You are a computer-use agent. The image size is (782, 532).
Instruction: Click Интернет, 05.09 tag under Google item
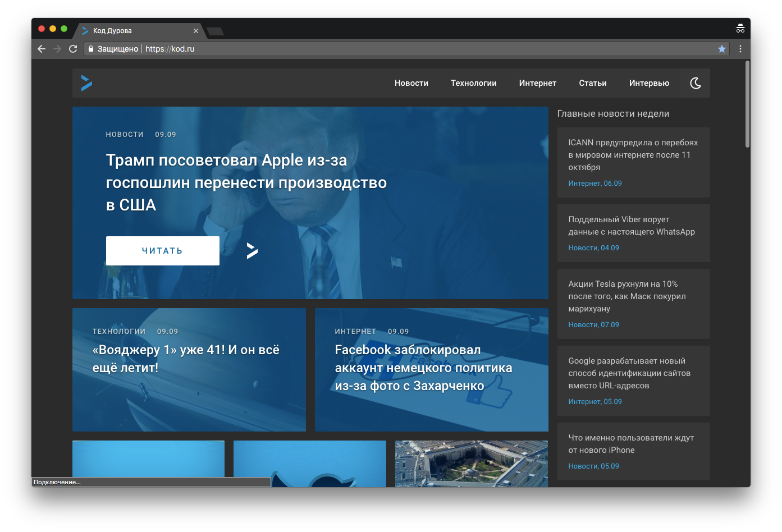595,402
